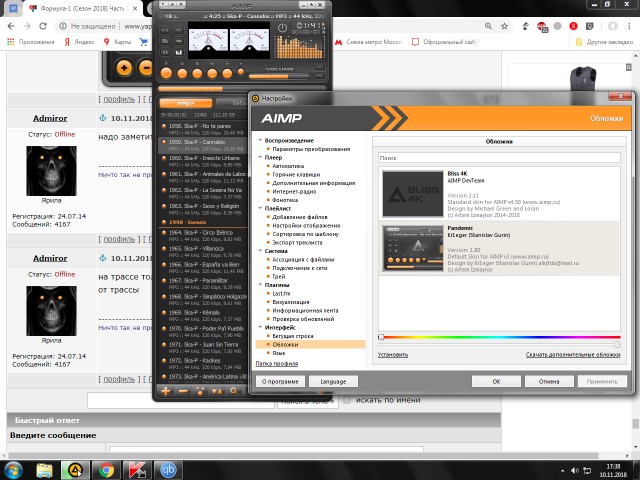
Task: Click the О программе button
Action: [280, 382]
